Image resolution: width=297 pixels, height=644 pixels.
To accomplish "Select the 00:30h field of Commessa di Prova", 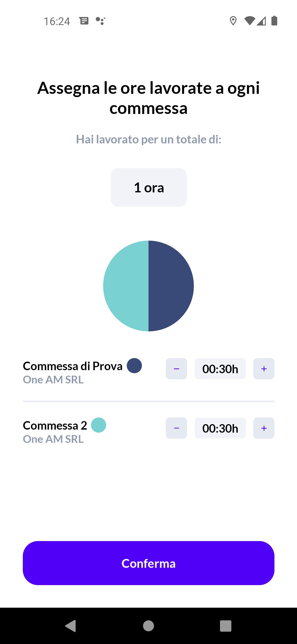I will 220,369.
